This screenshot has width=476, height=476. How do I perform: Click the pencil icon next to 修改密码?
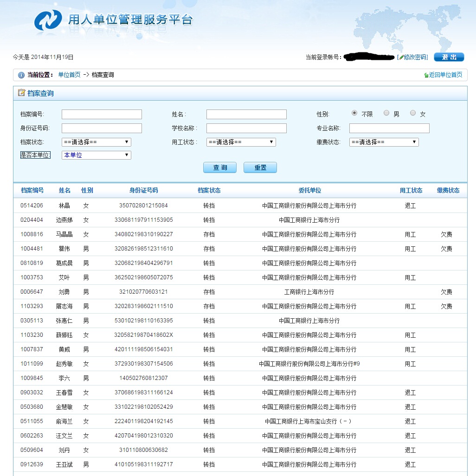point(401,57)
